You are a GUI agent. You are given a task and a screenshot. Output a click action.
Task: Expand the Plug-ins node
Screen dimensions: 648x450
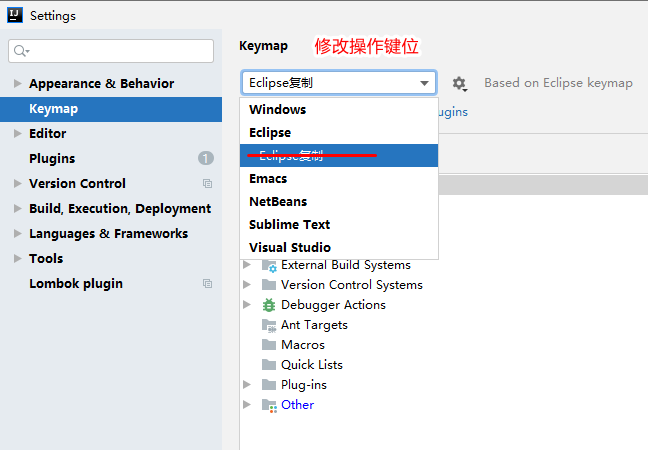[247, 384]
